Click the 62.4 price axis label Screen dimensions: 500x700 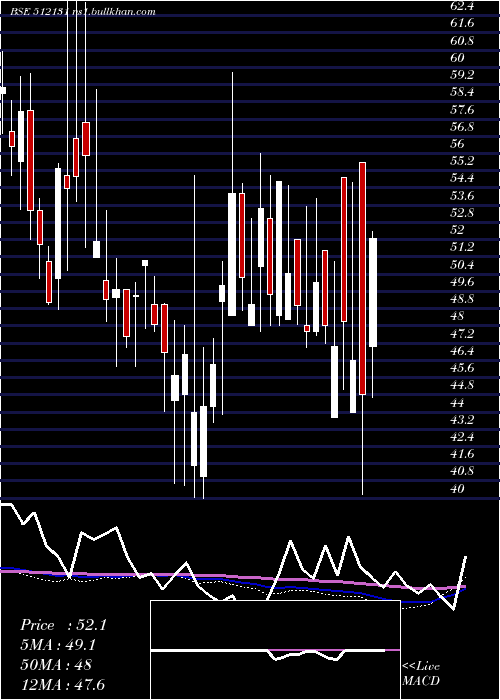[462, 6]
